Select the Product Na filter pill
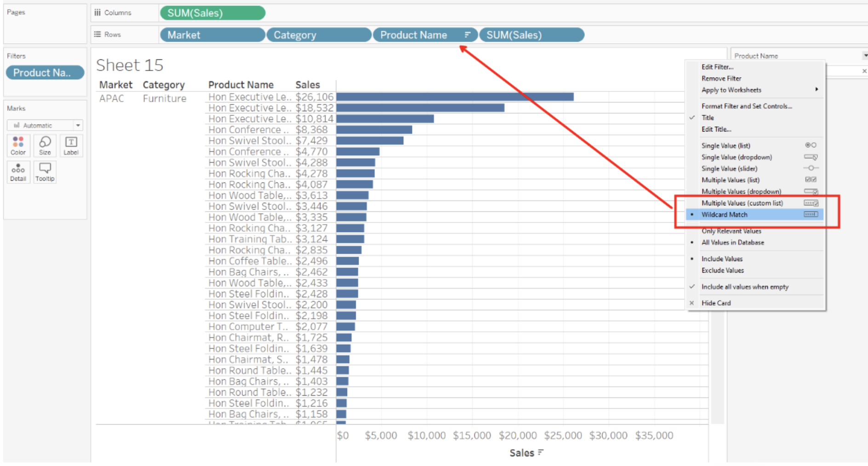This screenshot has height=466, width=868. 45,72
